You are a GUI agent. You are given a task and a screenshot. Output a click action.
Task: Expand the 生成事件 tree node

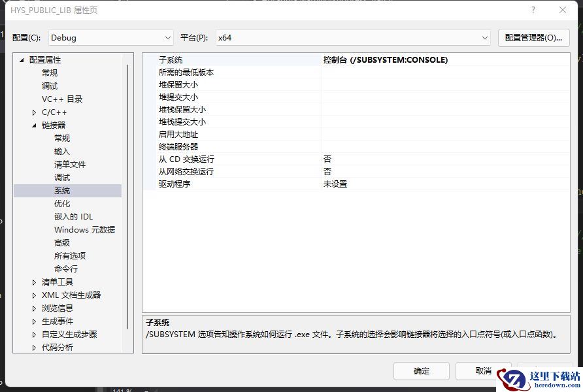coord(35,321)
